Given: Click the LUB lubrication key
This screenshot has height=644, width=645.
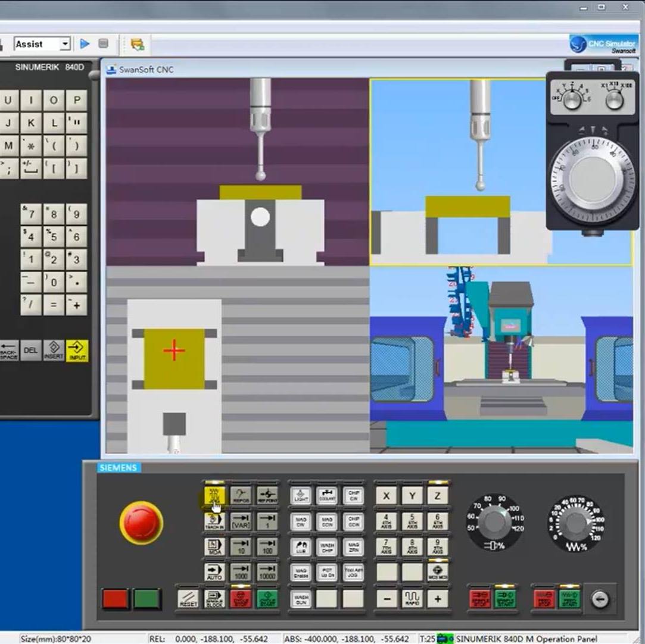Looking at the screenshot, I should click(x=301, y=547).
